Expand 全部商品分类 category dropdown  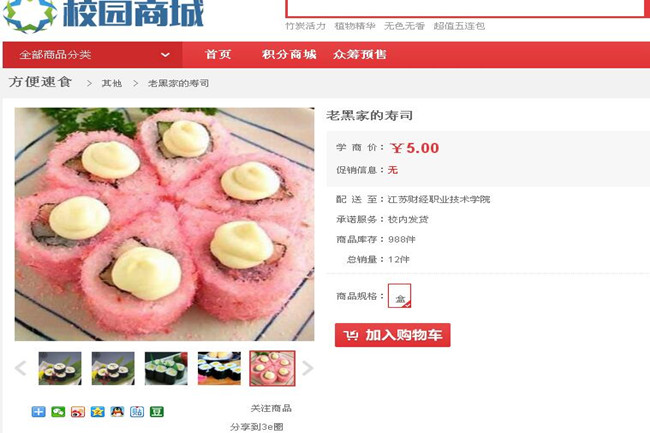tap(92, 55)
